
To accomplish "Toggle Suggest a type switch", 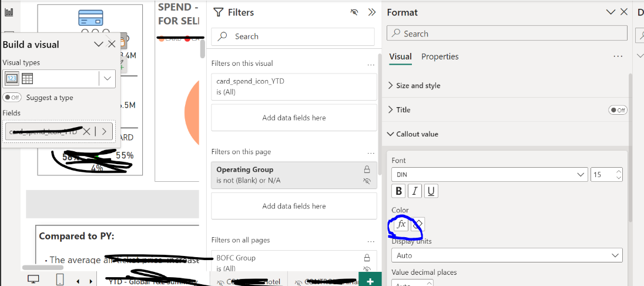I will pos(12,98).
